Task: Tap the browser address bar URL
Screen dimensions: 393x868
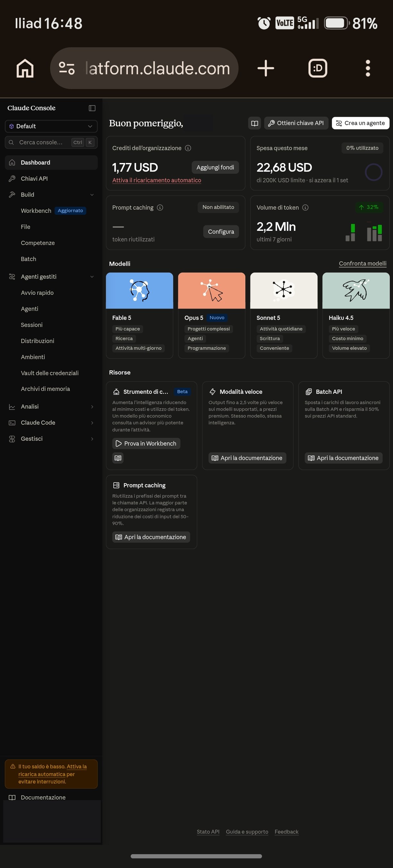Action: click(158, 68)
